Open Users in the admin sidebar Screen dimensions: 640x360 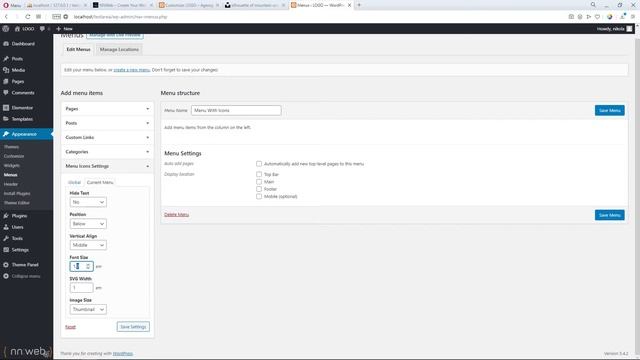pyautogui.click(x=18, y=227)
